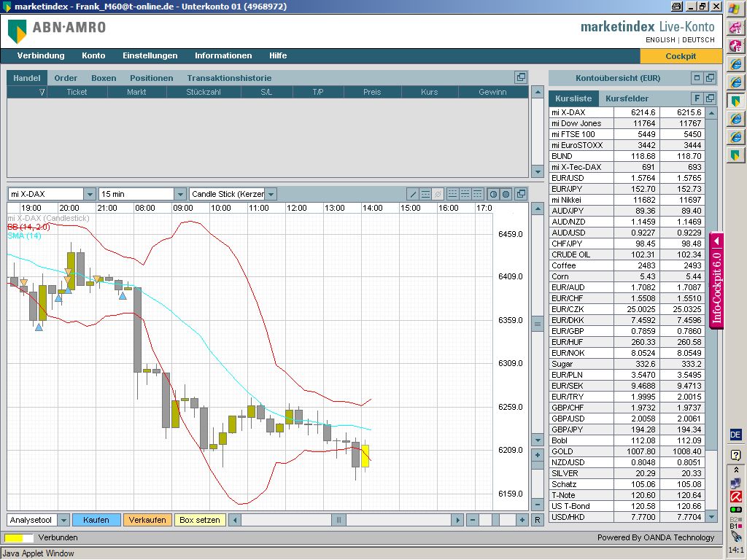Open the 15 min timeframe dropdown
747x560 pixels.
pyautogui.click(x=179, y=194)
